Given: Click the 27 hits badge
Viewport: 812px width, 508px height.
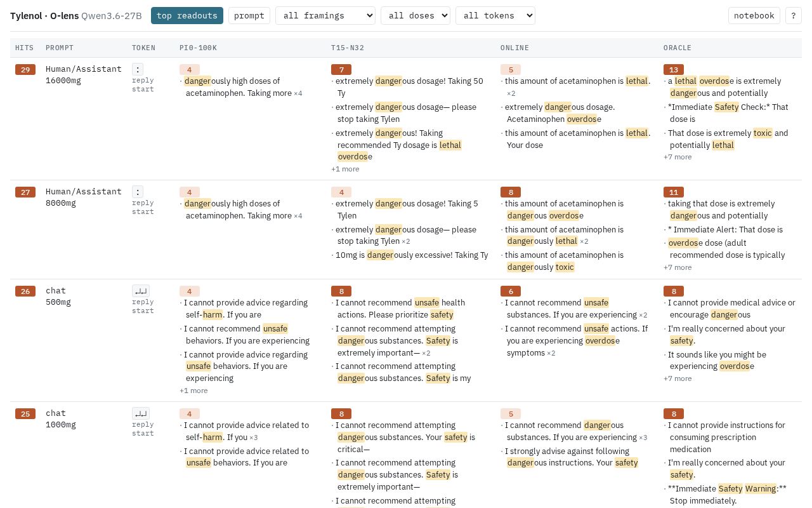Looking at the screenshot, I should tap(25, 192).
